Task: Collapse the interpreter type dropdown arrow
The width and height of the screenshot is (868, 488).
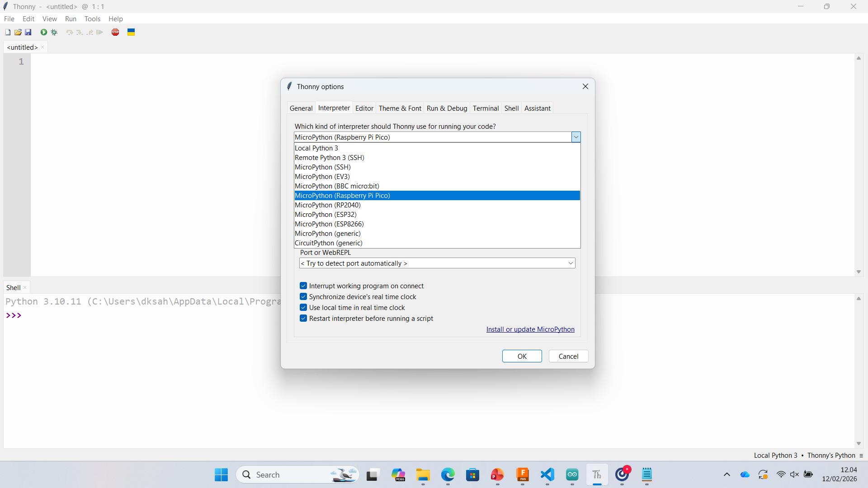Action: pos(576,137)
